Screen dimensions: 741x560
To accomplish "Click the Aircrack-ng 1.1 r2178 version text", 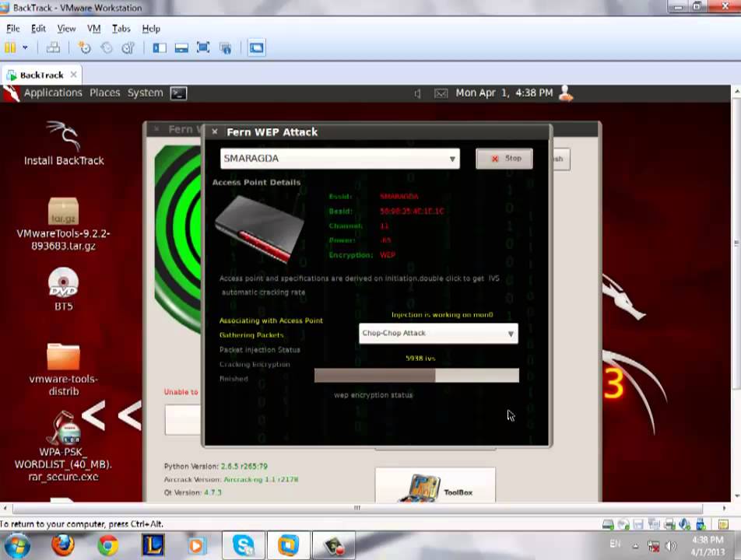I will coord(261,480).
